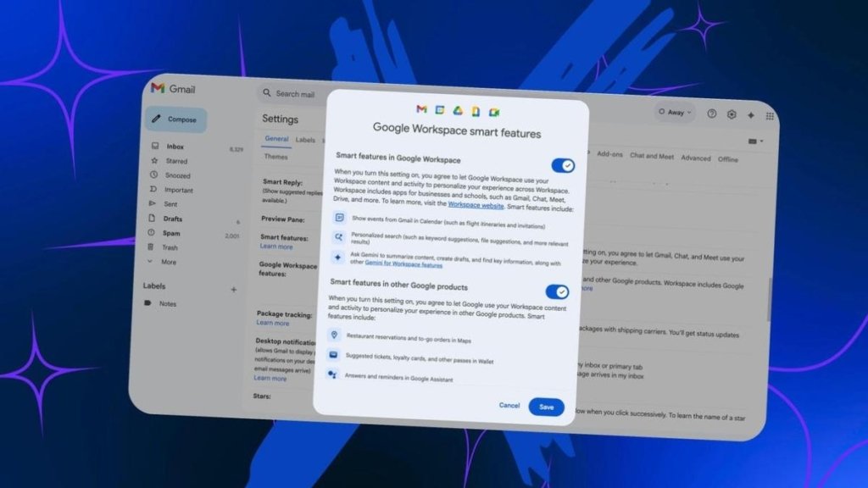This screenshot has width=868, height=488.
Task: Open the Google apps grid icon
Action: (x=770, y=115)
